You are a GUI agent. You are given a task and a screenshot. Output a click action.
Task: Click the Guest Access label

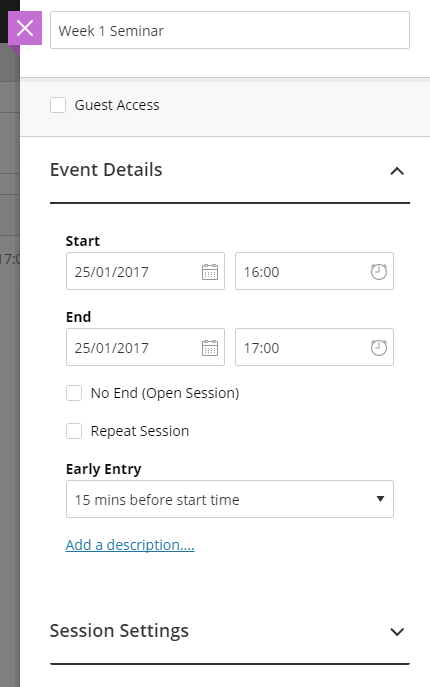[117, 105]
